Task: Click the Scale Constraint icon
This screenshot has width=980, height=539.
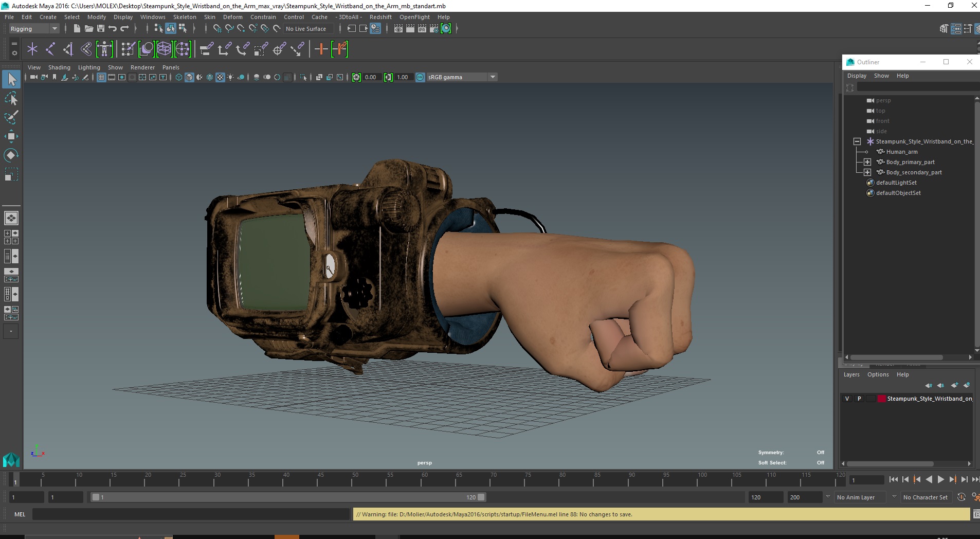Action: 261,49
